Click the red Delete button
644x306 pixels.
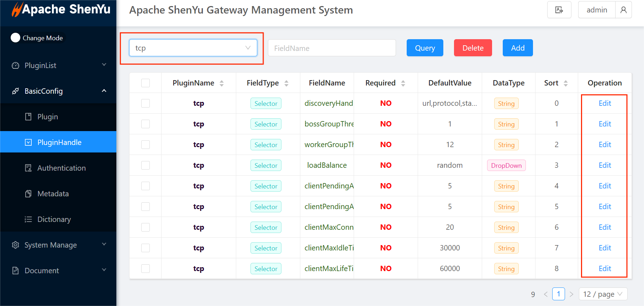click(x=473, y=48)
